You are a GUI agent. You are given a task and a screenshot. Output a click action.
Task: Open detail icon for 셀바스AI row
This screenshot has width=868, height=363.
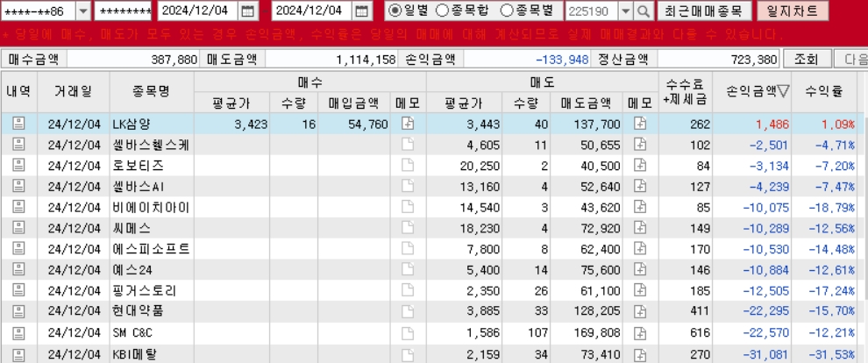(18, 187)
